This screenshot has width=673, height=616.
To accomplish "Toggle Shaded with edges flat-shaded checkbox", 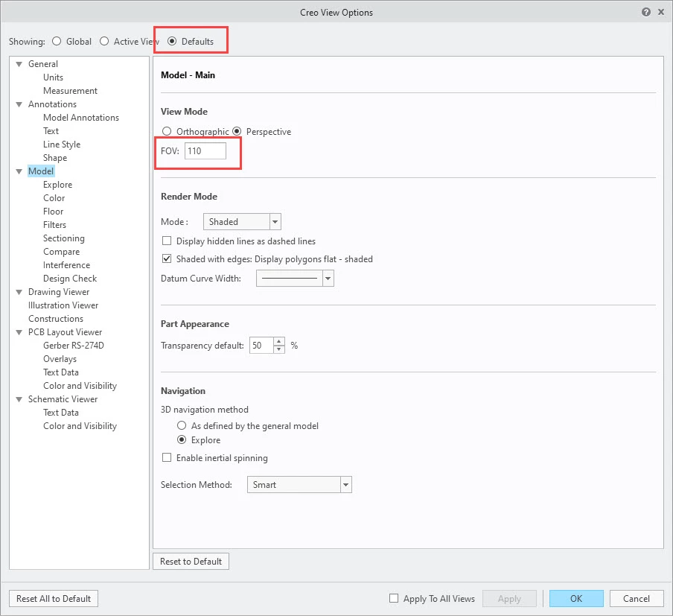I will tap(167, 258).
